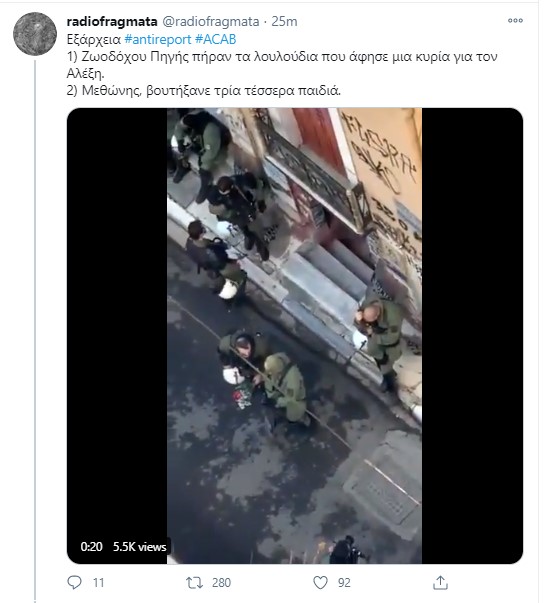Open the @radiofragmata handle link
This screenshot has height=603, width=546.
[x=211, y=22]
